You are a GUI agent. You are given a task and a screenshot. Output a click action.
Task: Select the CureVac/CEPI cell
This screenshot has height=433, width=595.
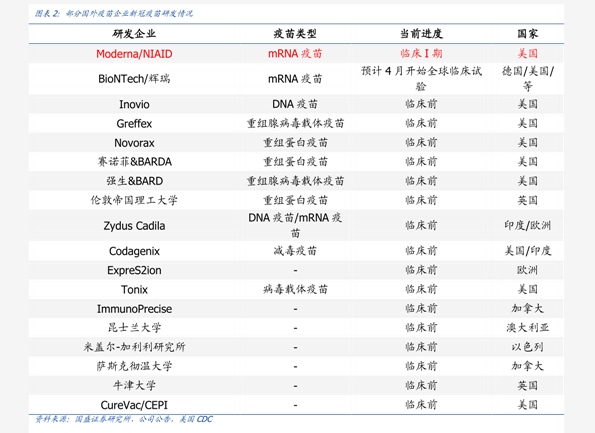(x=134, y=405)
